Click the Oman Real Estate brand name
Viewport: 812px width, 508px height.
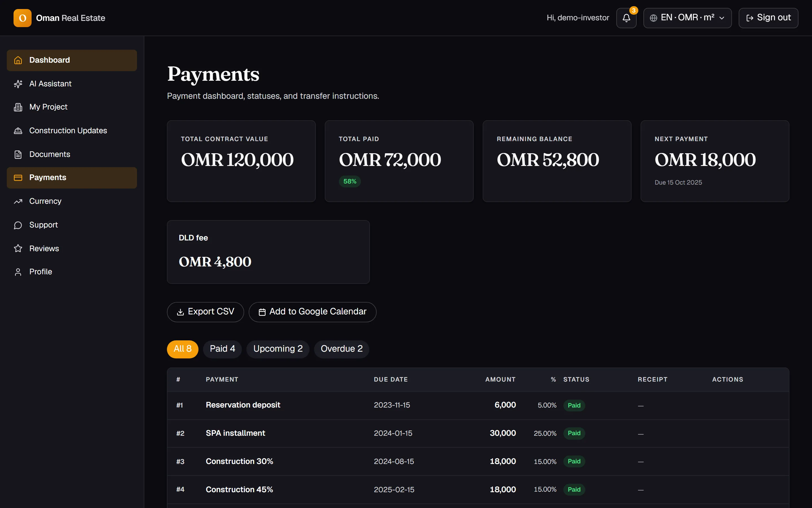[x=70, y=18]
